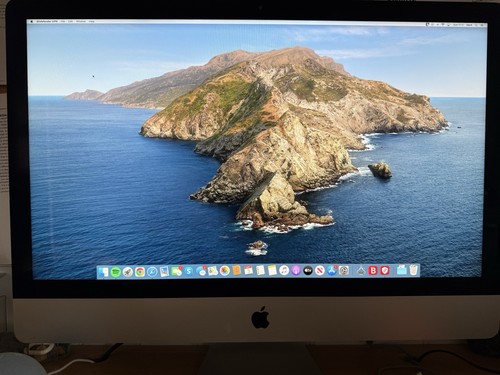This screenshot has width=500, height=375.
Task: Open Reminders from the Dock
Action: pos(260,270)
